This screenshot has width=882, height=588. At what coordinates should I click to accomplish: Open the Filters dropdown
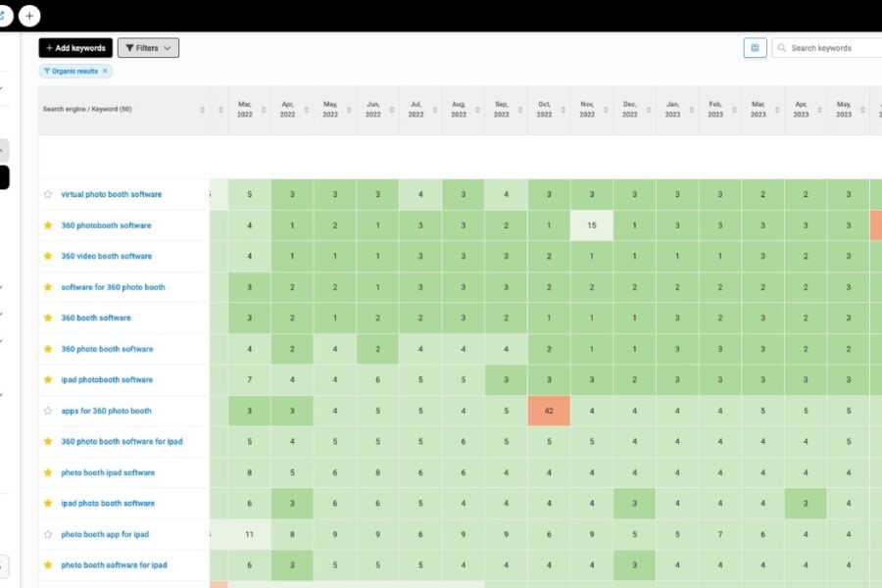pos(148,48)
